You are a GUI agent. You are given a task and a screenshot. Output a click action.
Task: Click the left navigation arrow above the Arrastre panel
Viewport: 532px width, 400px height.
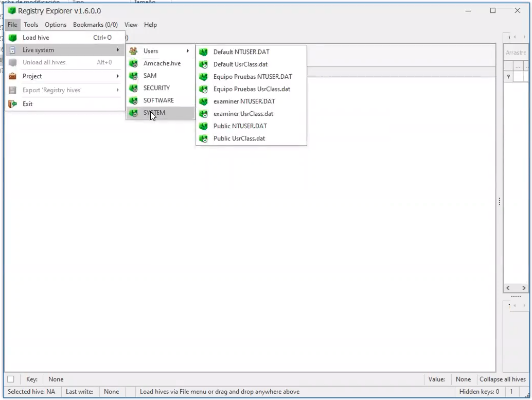[x=514, y=37]
